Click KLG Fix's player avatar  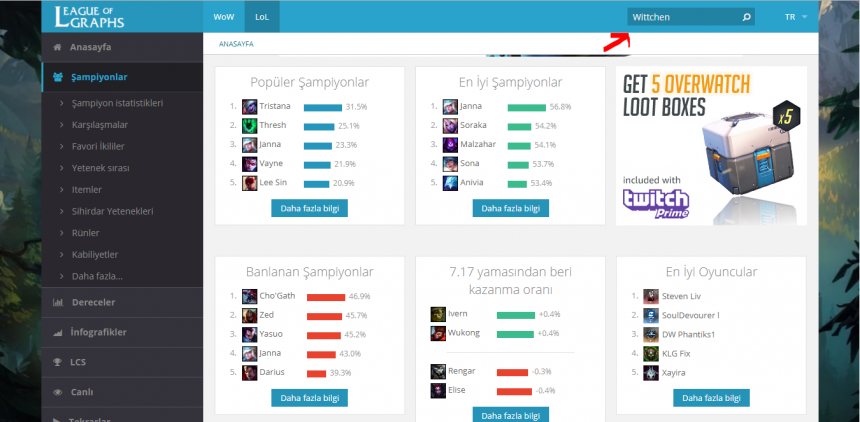click(651, 354)
